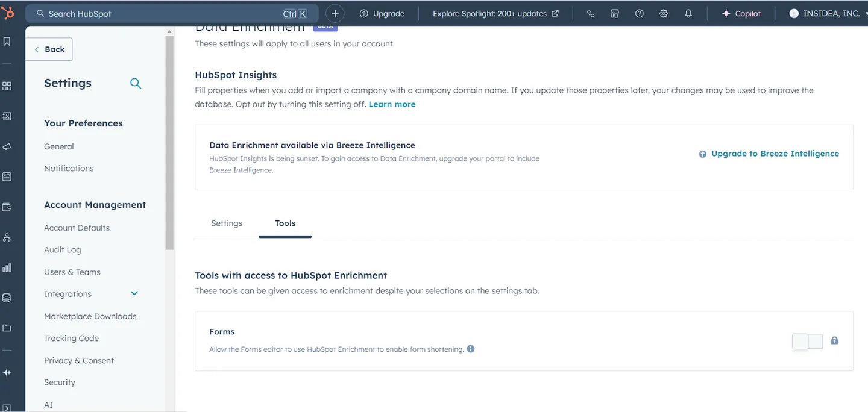868x412 pixels.
Task: Open Audit Log settings
Action: click(x=63, y=250)
